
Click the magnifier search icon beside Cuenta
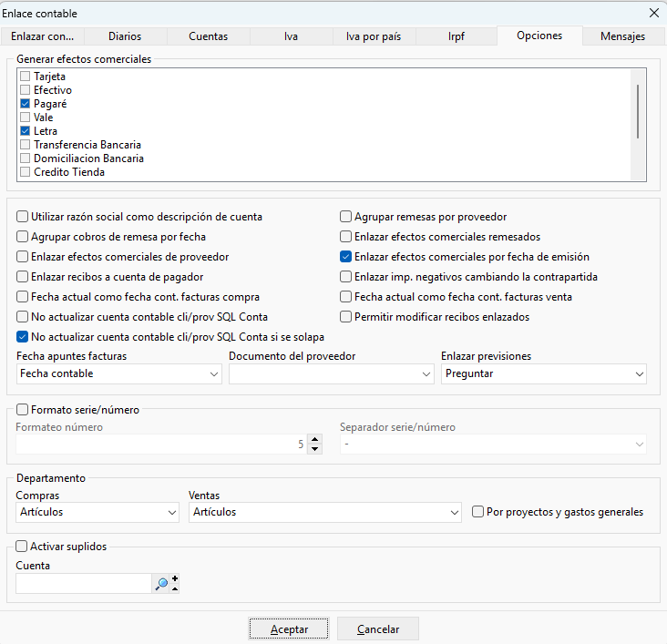(x=161, y=584)
